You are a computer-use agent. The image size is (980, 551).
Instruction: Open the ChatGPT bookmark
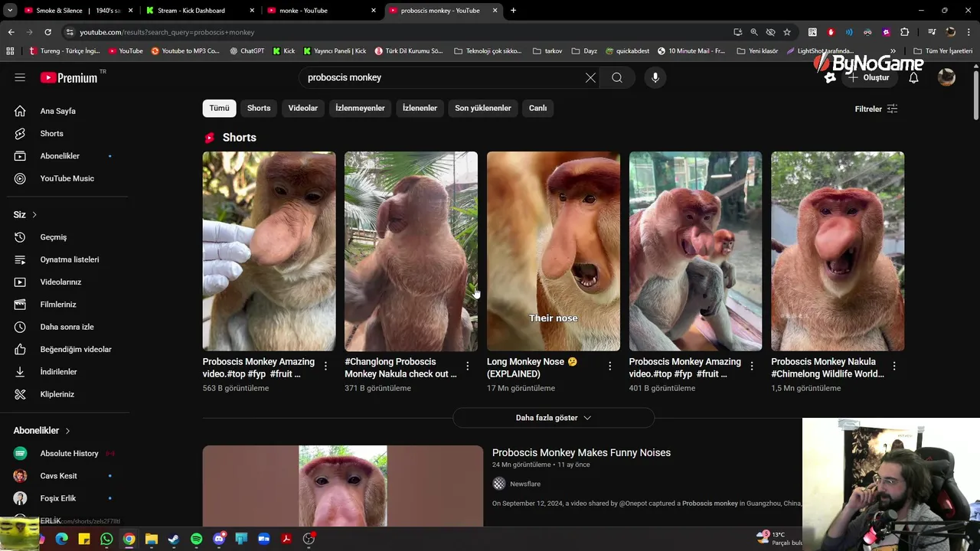click(x=247, y=51)
